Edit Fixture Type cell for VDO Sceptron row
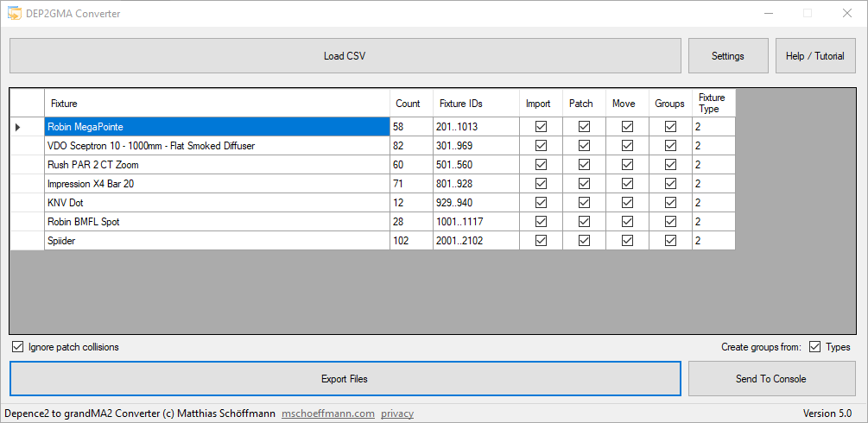 coord(713,146)
